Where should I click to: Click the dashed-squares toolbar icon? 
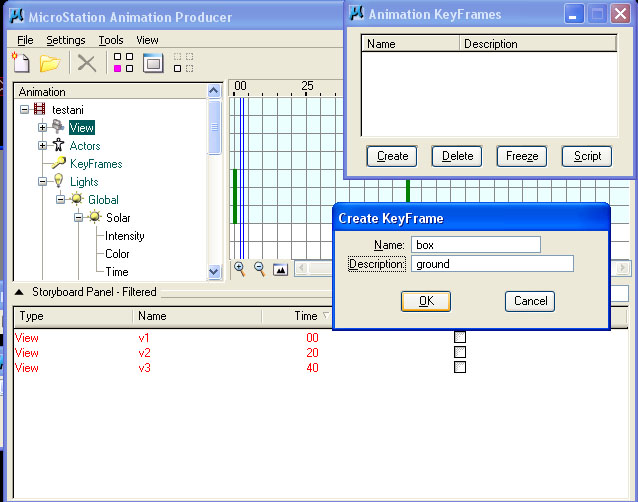coord(184,63)
